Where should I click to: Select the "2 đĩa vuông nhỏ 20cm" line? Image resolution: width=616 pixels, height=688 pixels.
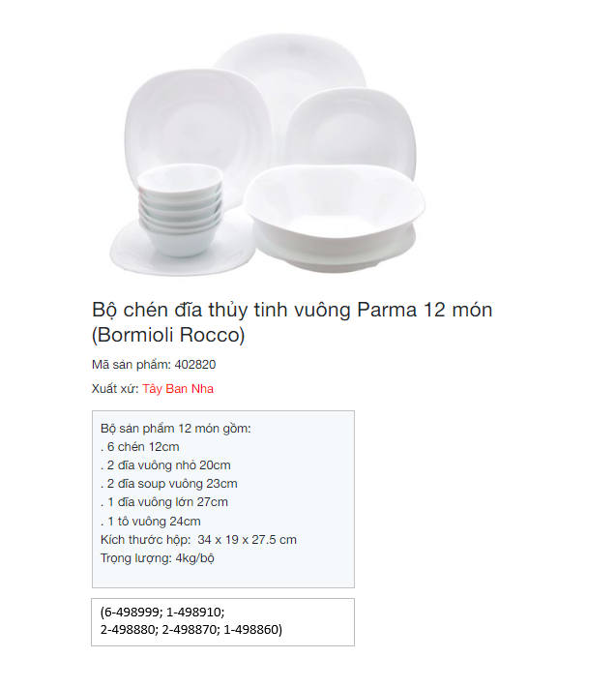pos(167,464)
